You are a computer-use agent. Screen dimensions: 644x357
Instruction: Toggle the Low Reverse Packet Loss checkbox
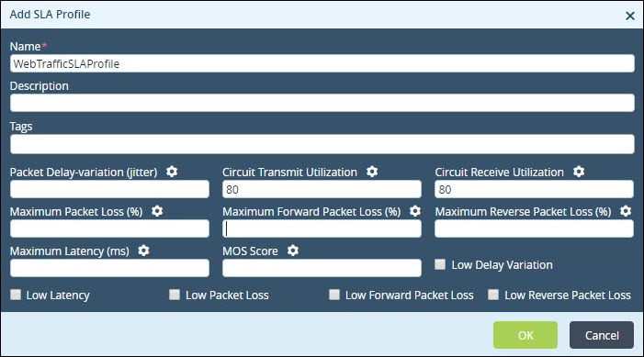tap(493, 295)
